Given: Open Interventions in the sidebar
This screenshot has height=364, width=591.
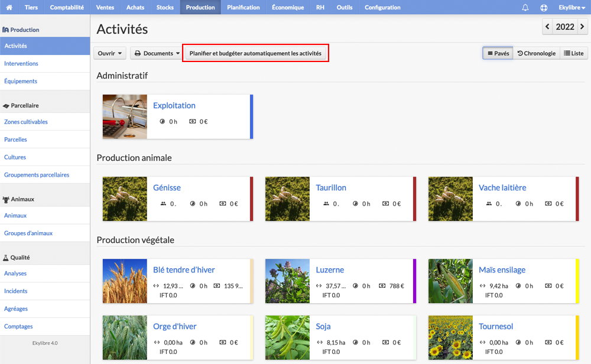Looking at the screenshot, I should click(45, 63).
